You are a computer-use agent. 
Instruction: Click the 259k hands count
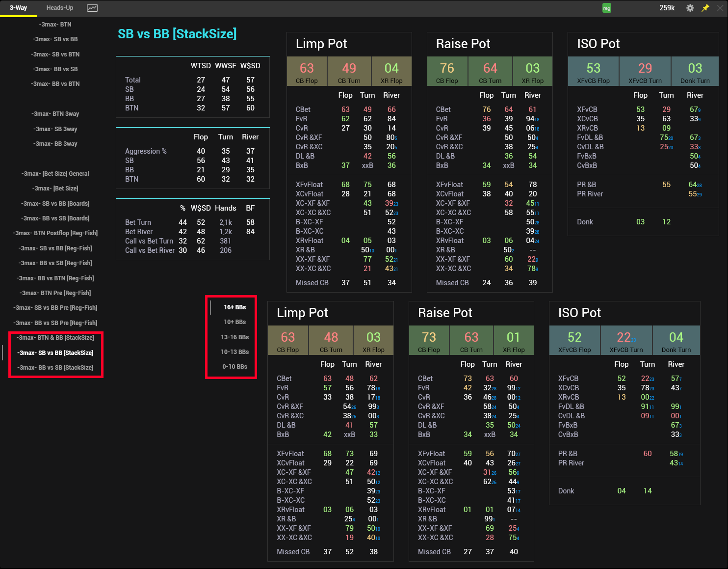667,8
